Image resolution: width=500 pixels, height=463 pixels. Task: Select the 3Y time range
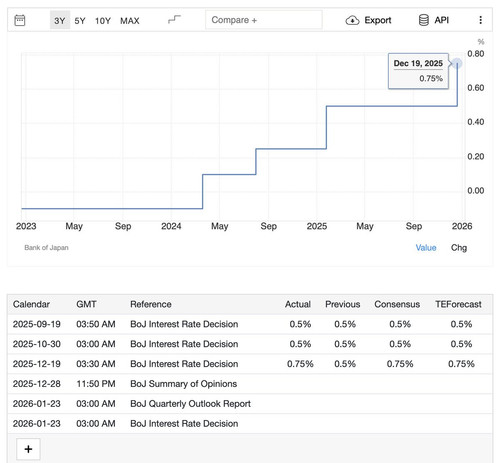point(60,20)
